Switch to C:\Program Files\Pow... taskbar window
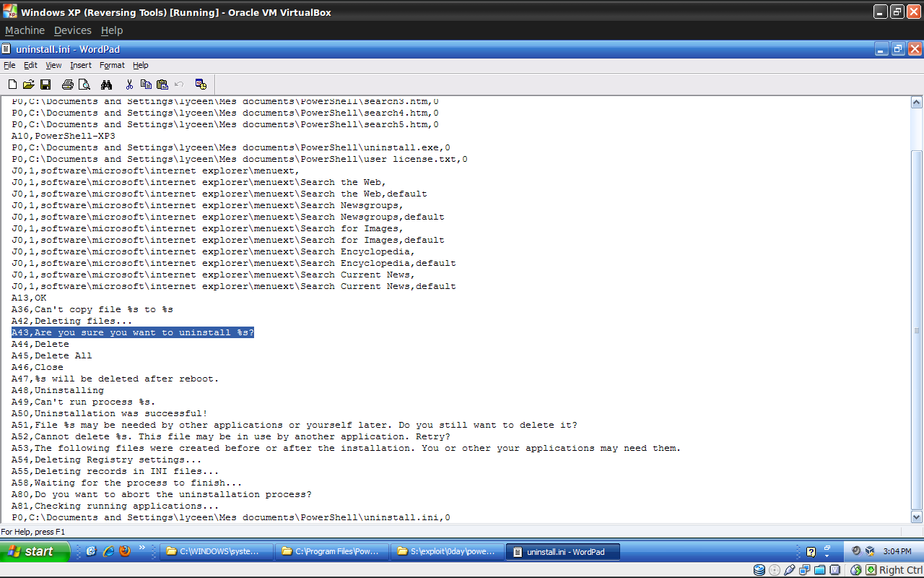Screen dimensions: 924x578 (332, 551)
